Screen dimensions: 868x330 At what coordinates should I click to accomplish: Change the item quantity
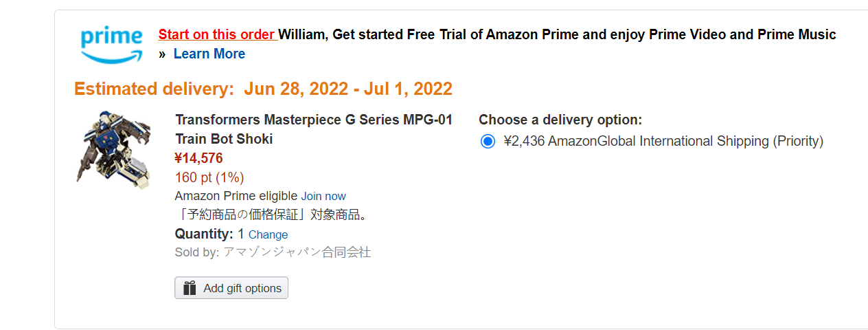268,234
